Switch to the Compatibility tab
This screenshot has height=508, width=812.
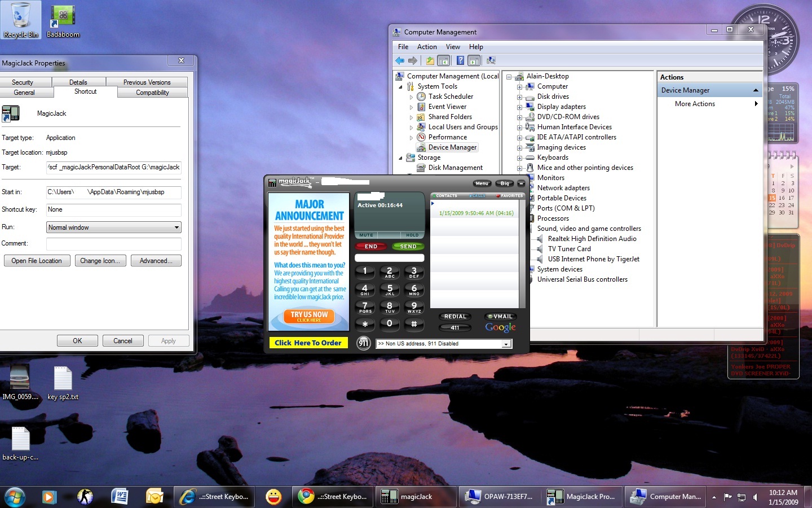152,93
